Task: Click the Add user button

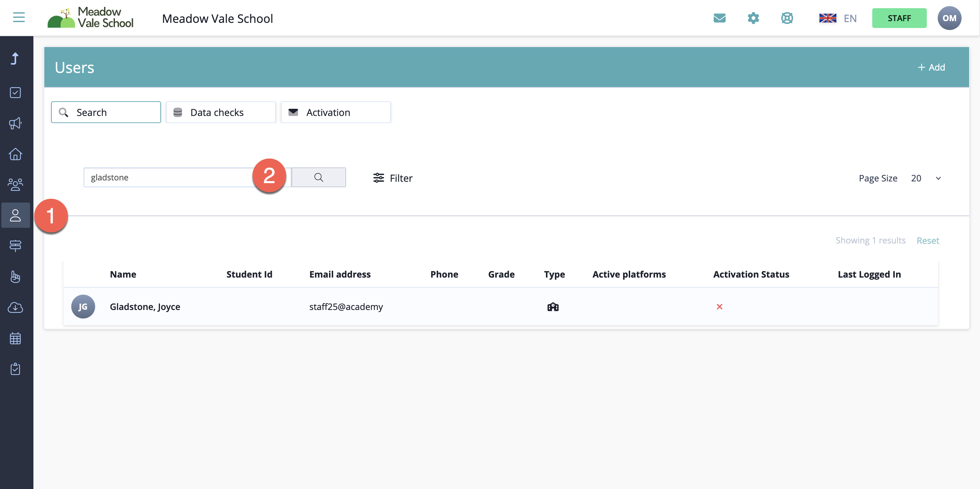Action: tap(931, 68)
